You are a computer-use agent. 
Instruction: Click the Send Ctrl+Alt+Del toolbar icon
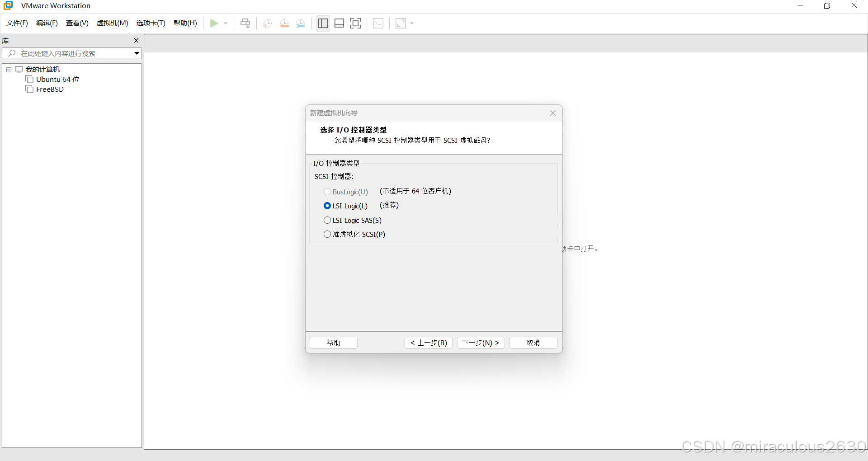pos(245,23)
